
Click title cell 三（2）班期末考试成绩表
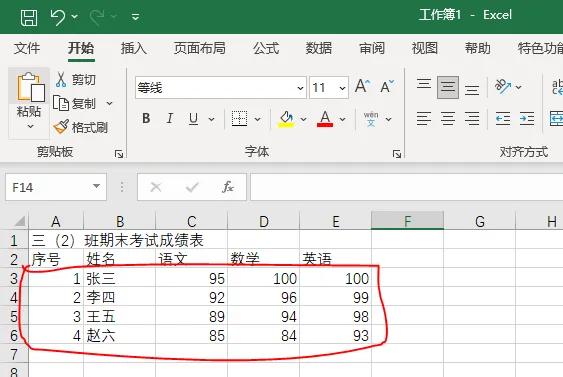click(117, 240)
